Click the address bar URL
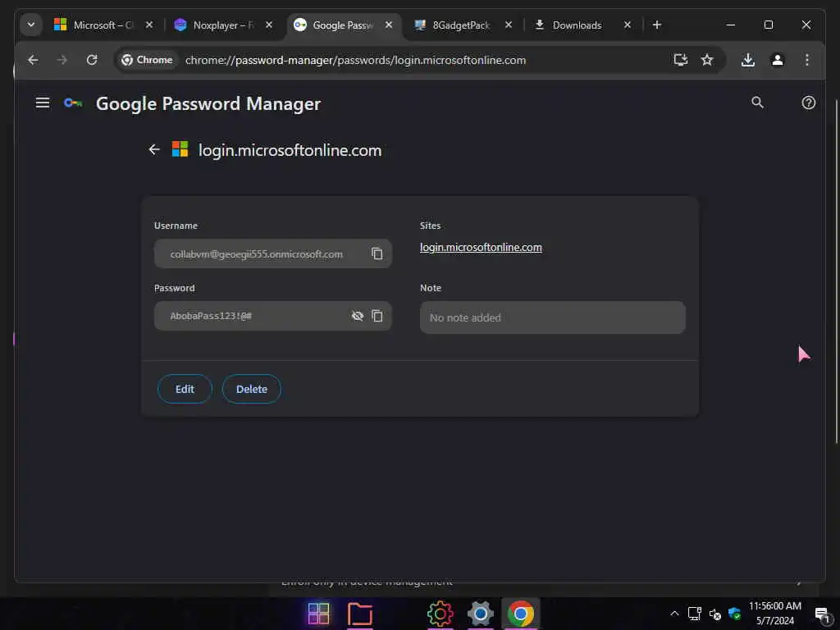The image size is (840, 630). (355, 60)
